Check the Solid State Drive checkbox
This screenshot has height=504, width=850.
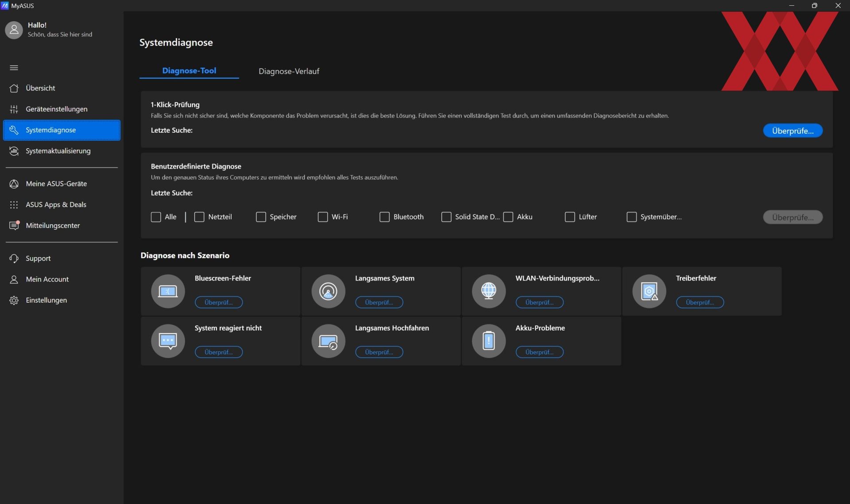pos(446,217)
